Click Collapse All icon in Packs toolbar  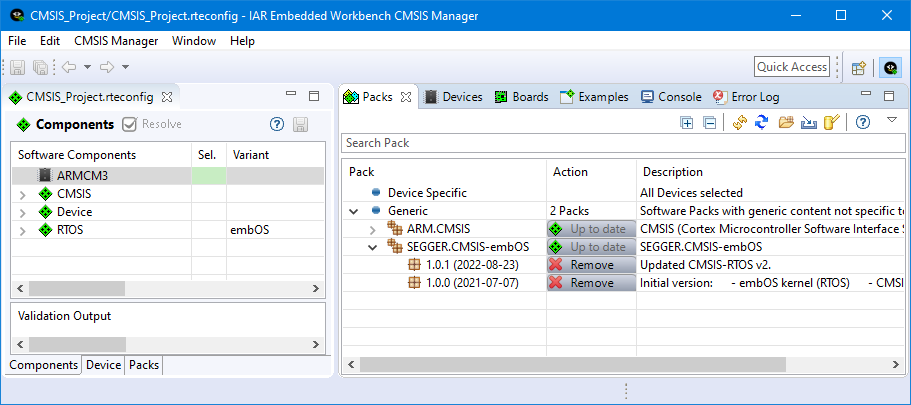709,122
